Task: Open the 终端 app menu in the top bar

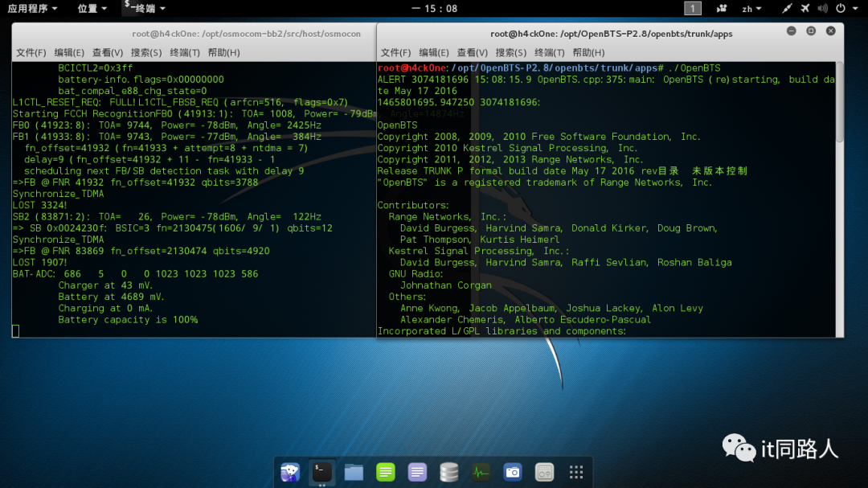Action: coord(145,8)
